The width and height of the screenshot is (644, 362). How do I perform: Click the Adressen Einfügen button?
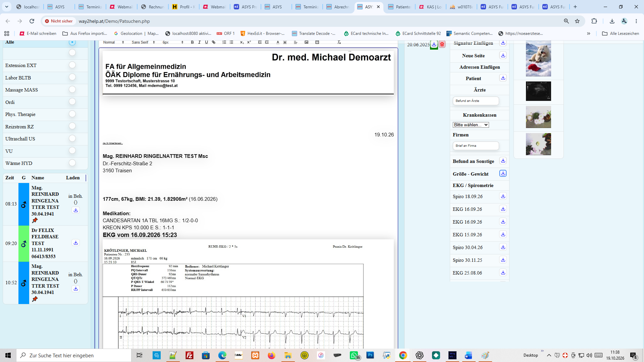479,67
